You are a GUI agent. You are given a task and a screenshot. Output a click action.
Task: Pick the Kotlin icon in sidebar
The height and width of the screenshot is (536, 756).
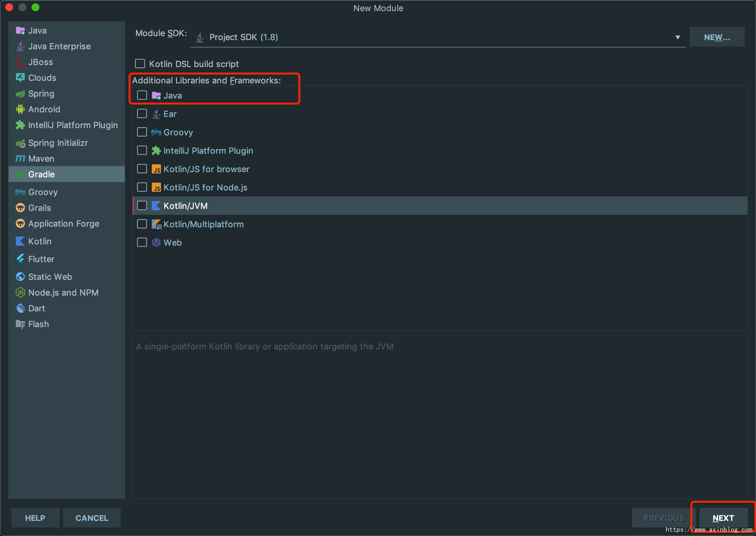click(x=20, y=241)
